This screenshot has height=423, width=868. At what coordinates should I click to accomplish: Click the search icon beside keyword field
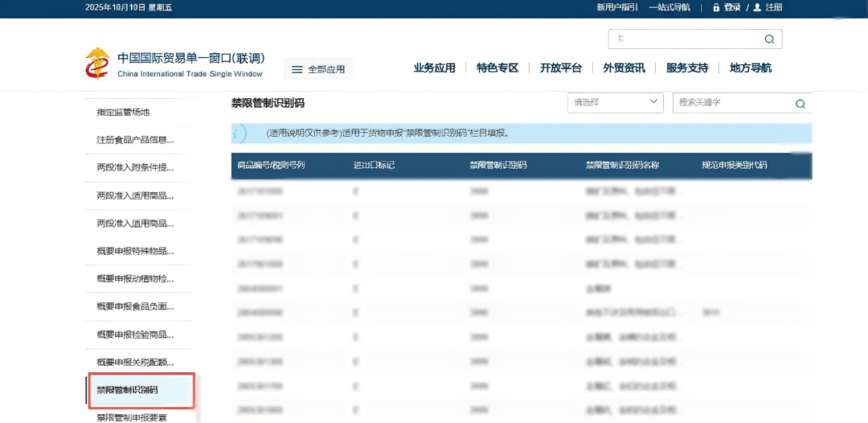point(800,104)
